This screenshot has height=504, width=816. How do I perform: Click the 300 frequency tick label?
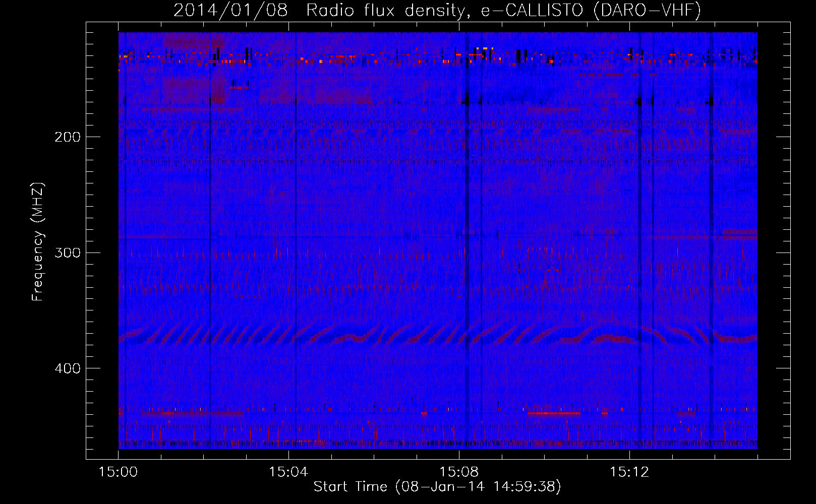[68, 253]
